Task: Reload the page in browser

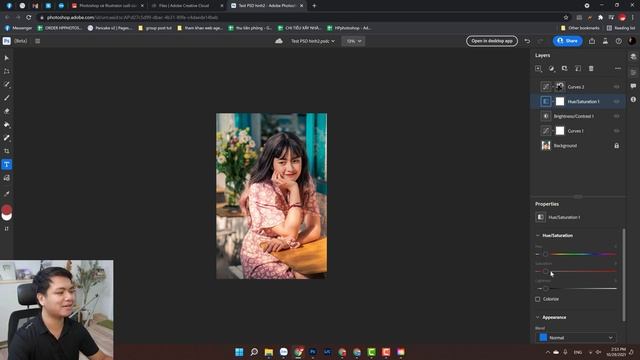Action: (x=29, y=18)
